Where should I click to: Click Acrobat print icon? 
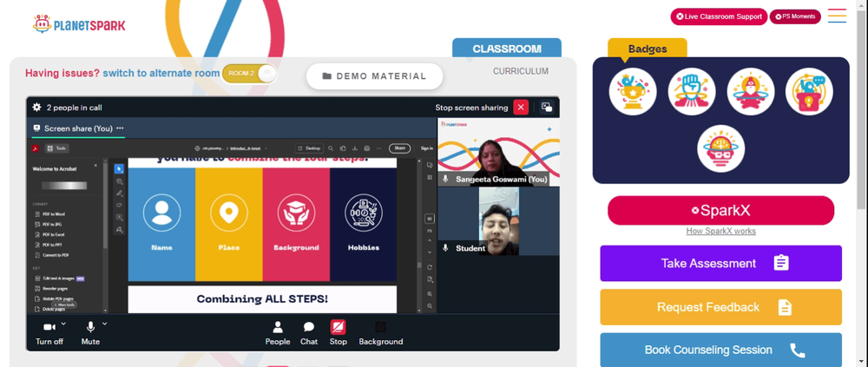point(367,148)
